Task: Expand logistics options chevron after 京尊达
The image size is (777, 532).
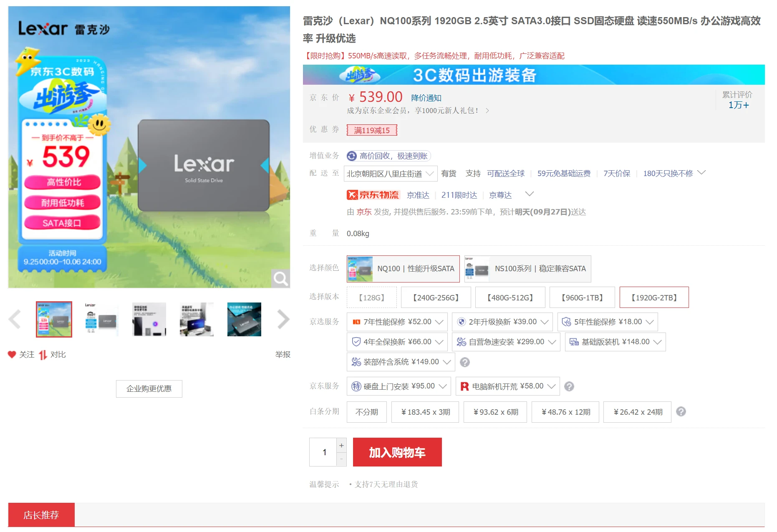Action: 529,194
